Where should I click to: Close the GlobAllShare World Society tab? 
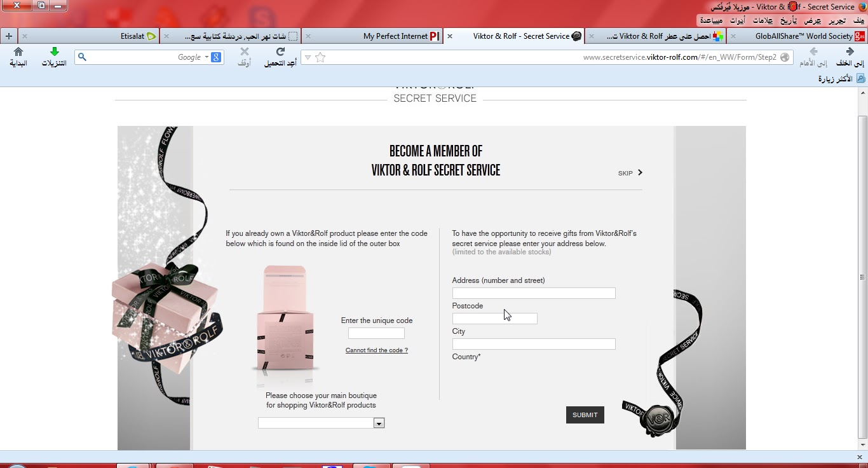click(733, 36)
